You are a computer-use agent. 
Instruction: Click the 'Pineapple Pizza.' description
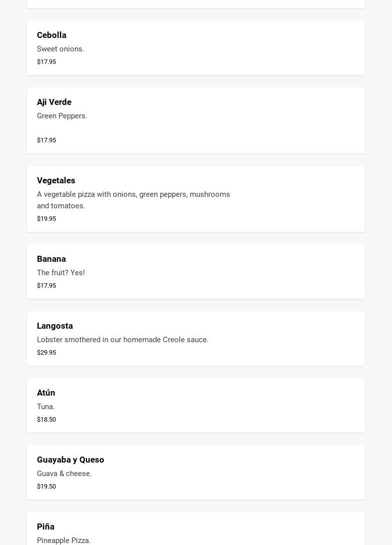(64, 541)
